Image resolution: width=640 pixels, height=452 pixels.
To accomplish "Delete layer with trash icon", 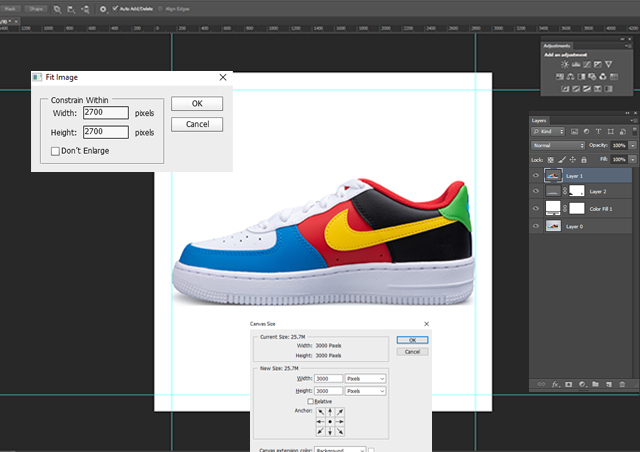I will [x=622, y=384].
